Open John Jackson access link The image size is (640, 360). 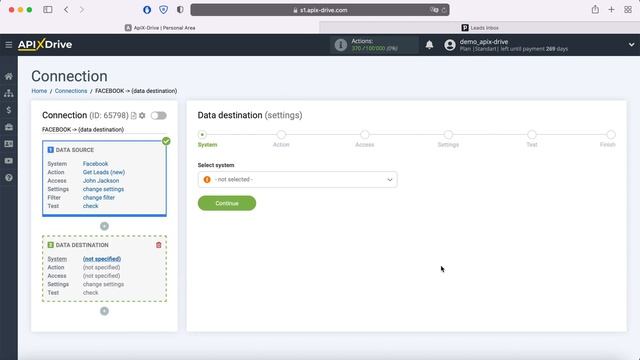(x=101, y=180)
